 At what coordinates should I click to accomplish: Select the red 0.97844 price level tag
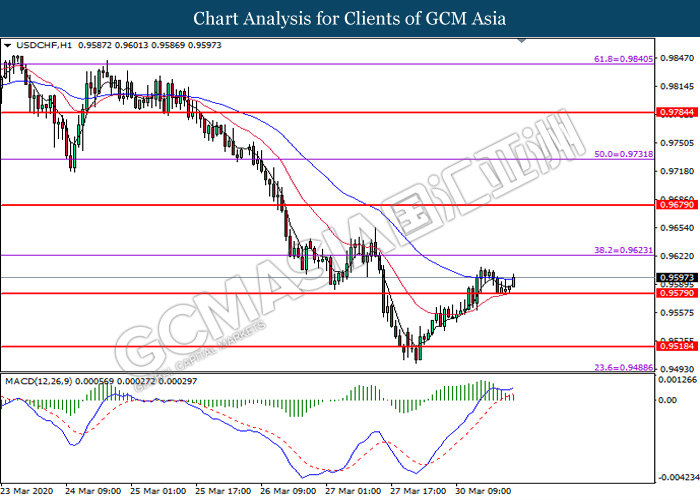tap(677, 112)
